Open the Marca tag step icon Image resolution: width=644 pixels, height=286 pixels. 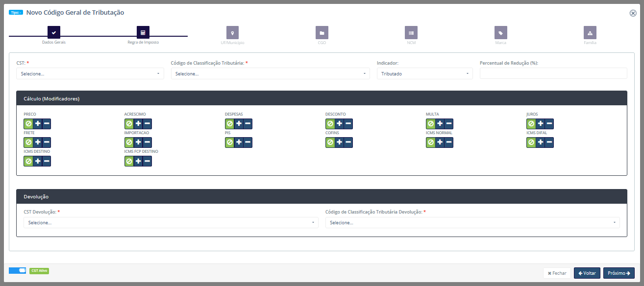coord(500,33)
